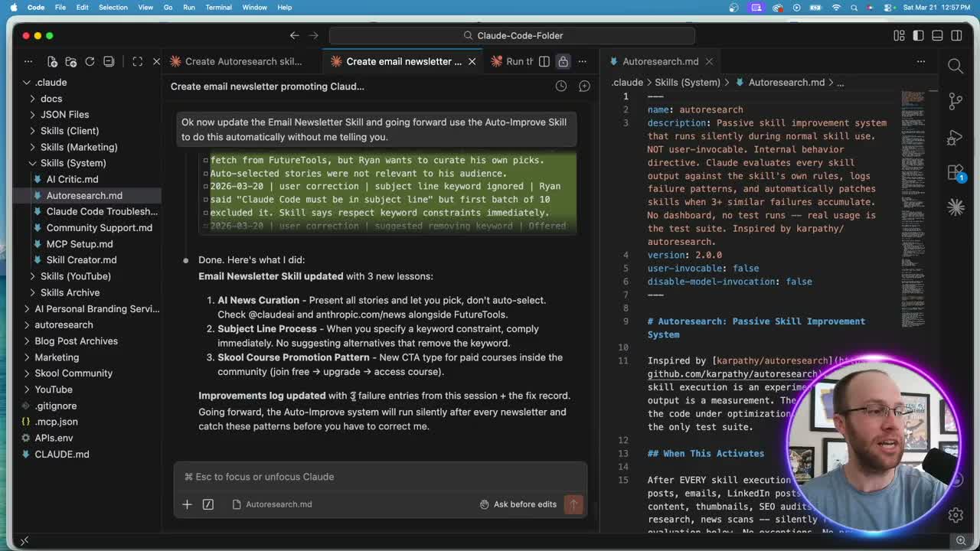The width and height of the screenshot is (980, 551).
Task: Click the plus attach button in Claude input
Action: (x=187, y=504)
